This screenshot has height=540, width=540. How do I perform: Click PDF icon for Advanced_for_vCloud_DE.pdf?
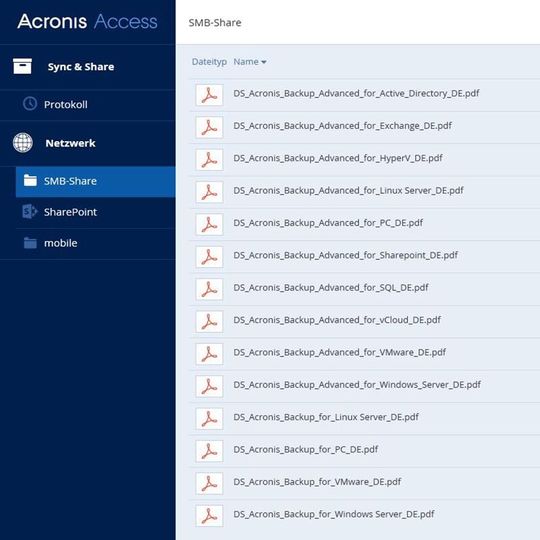click(209, 322)
